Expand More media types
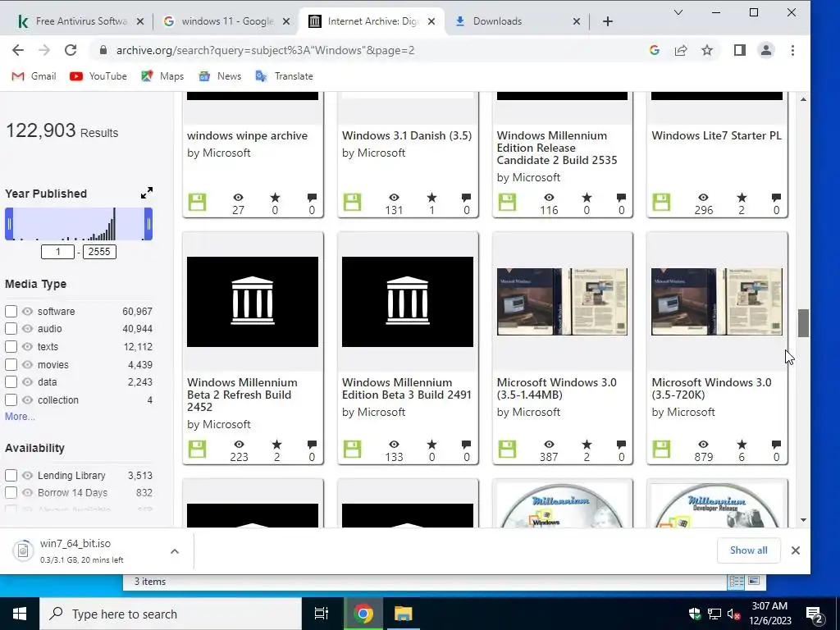This screenshot has width=840, height=630. pyautogui.click(x=20, y=416)
